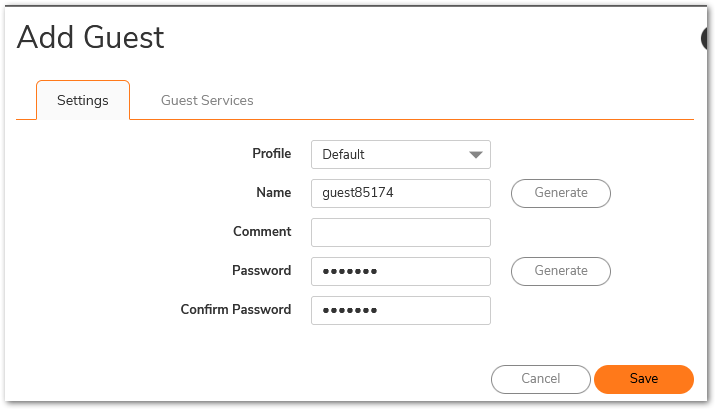Viewport: 716px width, 410px height.
Task: Click the Password field label
Action: (x=261, y=270)
